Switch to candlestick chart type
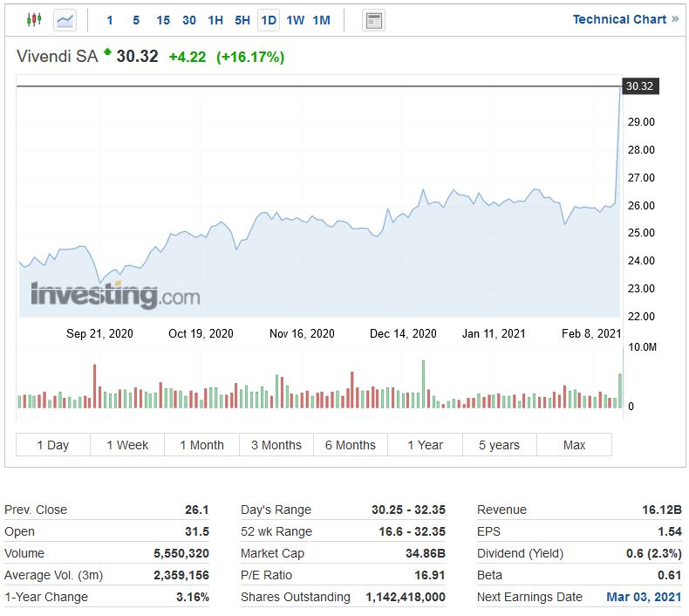 point(34,19)
